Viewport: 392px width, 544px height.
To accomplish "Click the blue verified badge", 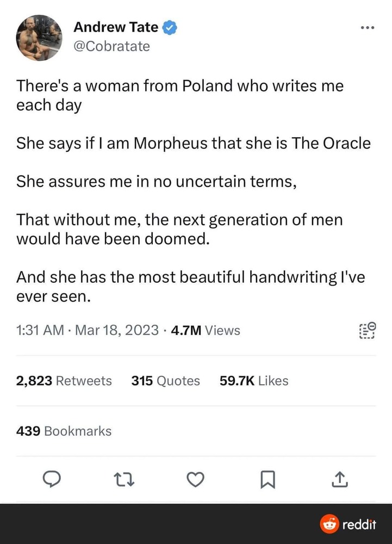I will [x=170, y=26].
